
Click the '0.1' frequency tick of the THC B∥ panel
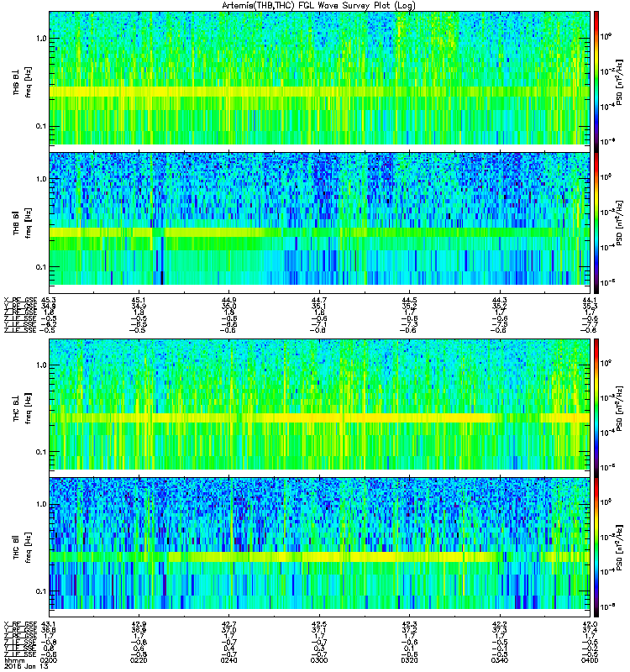pos(41,592)
